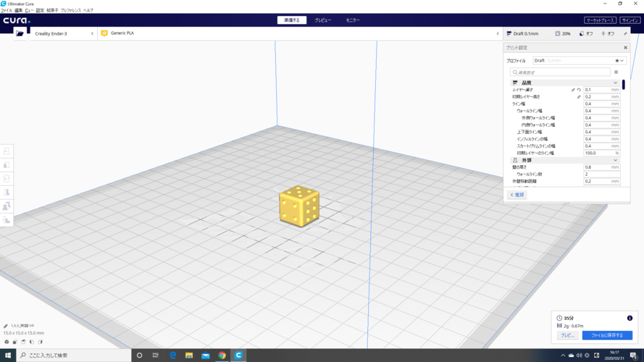The width and height of the screenshot is (644, 362).
Task: Switch to the 準備する stage tab
Action: (292, 20)
